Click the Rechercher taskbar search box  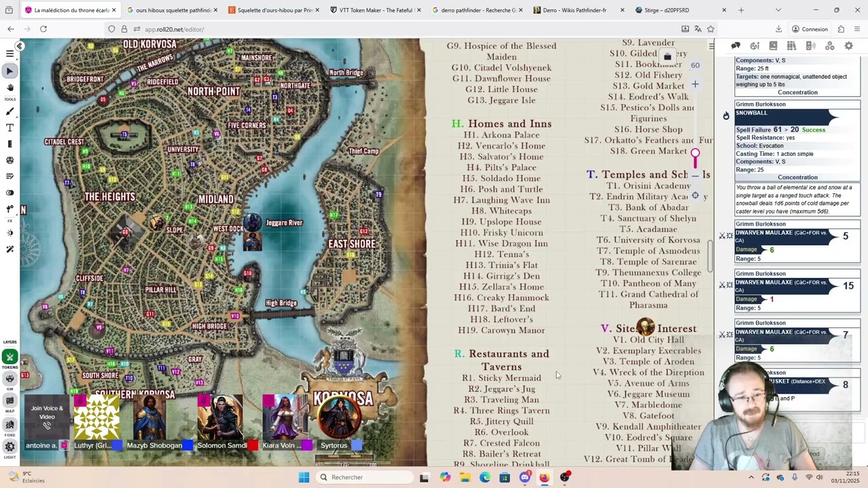click(364, 477)
